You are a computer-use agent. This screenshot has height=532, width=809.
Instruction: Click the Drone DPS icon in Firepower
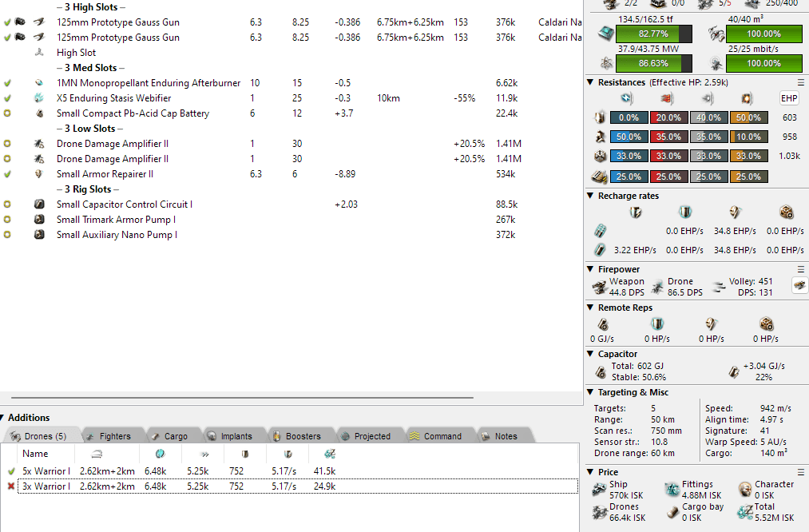coord(657,287)
